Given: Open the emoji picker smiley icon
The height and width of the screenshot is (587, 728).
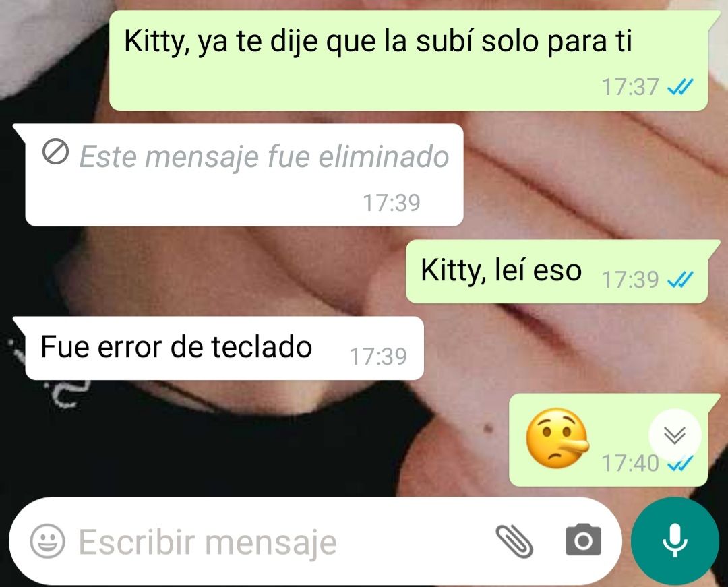Looking at the screenshot, I should (47, 540).
